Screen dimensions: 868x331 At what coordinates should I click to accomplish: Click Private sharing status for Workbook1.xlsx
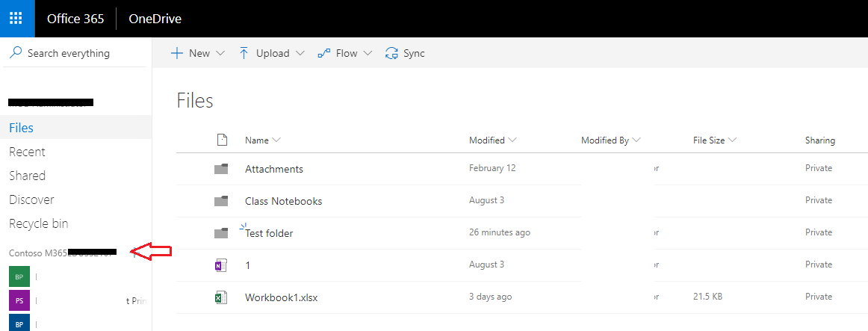(818, 296)
